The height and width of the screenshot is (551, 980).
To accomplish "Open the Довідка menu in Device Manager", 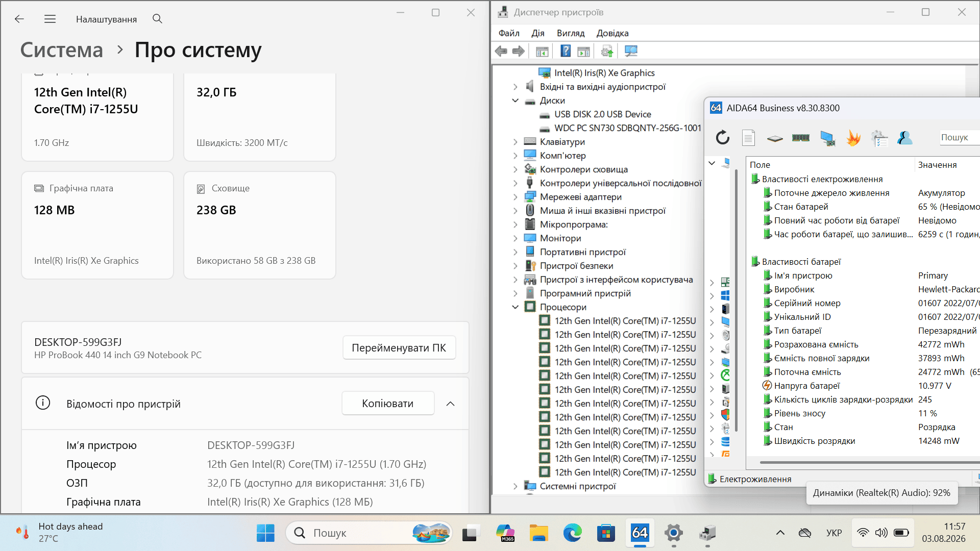I will 612,33.
